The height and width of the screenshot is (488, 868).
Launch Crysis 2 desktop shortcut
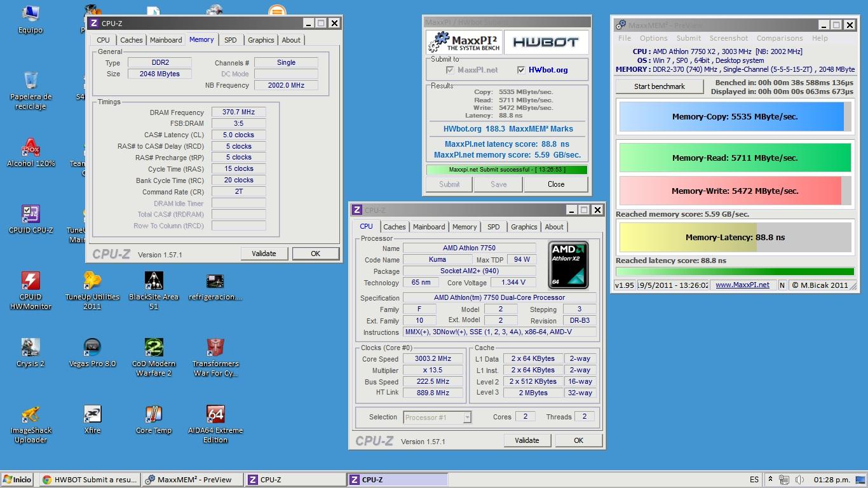coord(31,353)
